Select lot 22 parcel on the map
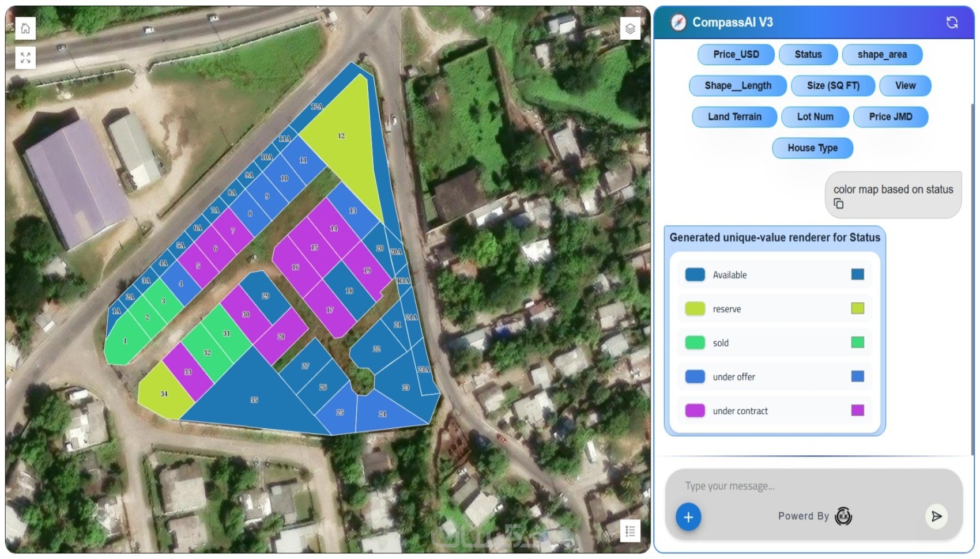 (378, 349)
